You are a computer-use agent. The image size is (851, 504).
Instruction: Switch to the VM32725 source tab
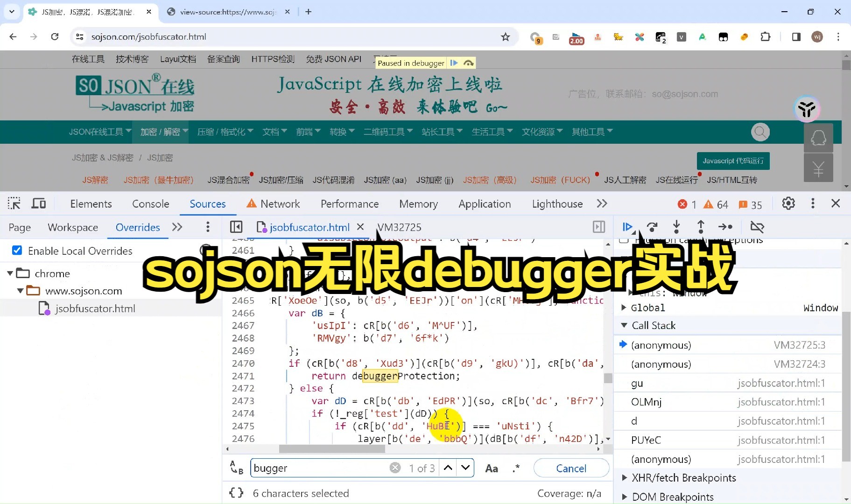click(x=399, y=227)
